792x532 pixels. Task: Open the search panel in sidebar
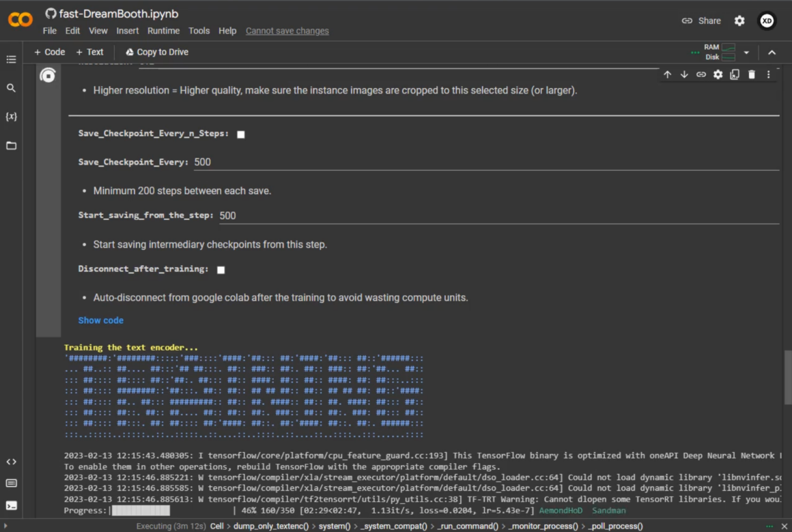[11, 88]
